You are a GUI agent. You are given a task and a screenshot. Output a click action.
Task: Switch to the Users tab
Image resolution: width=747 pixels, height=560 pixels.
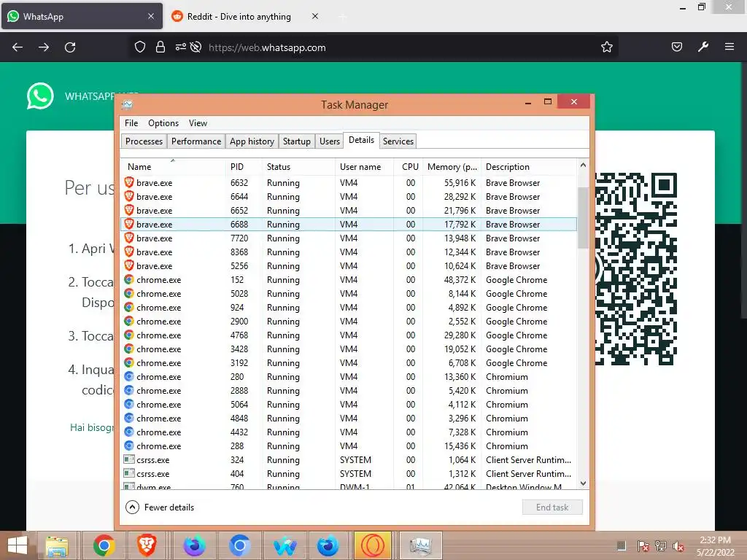point(330,141)
